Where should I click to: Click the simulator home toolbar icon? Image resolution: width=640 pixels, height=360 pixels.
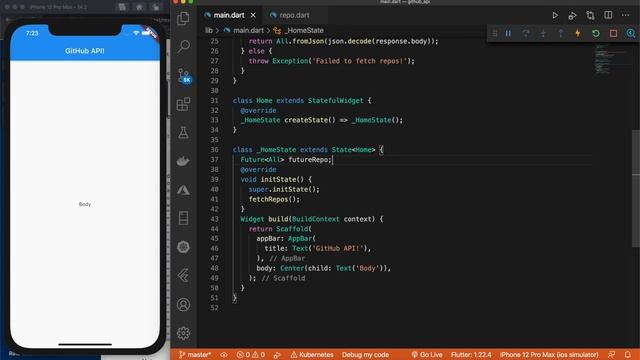coord(140,7)
